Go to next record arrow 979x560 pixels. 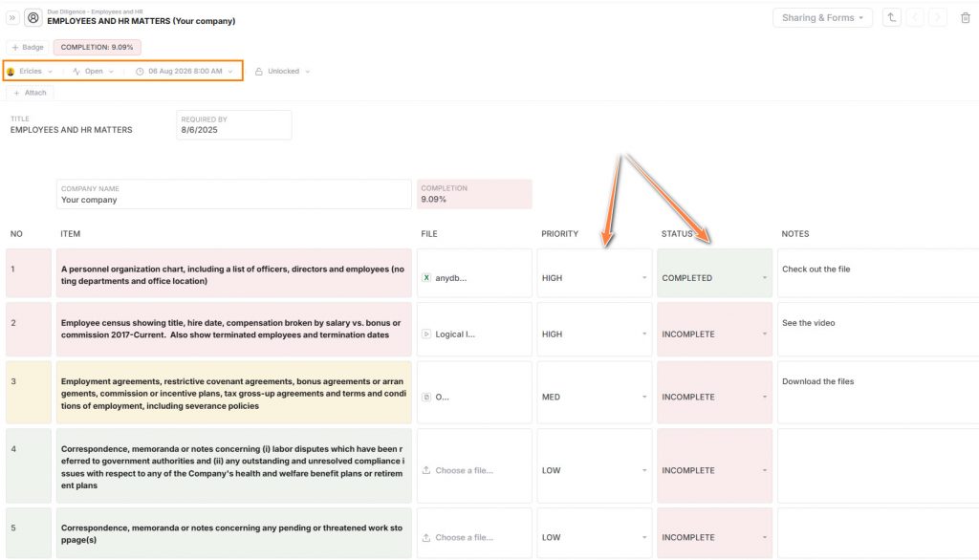(x=938, y=17)
